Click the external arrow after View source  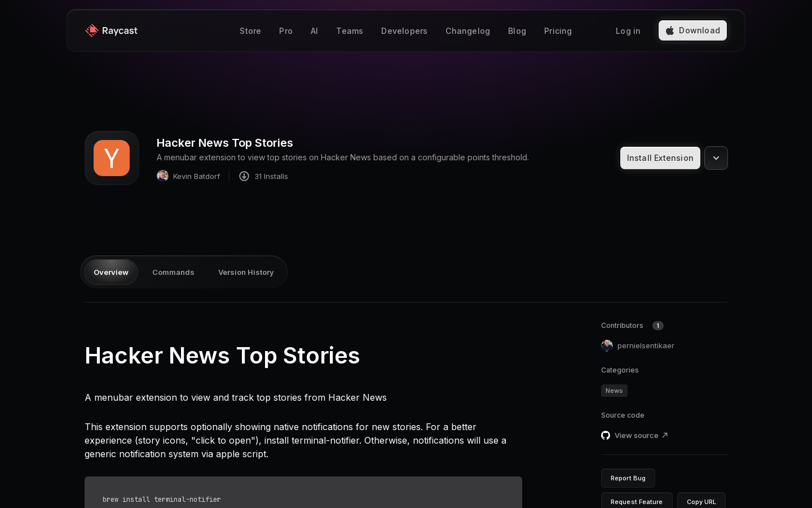coord(665,435)
